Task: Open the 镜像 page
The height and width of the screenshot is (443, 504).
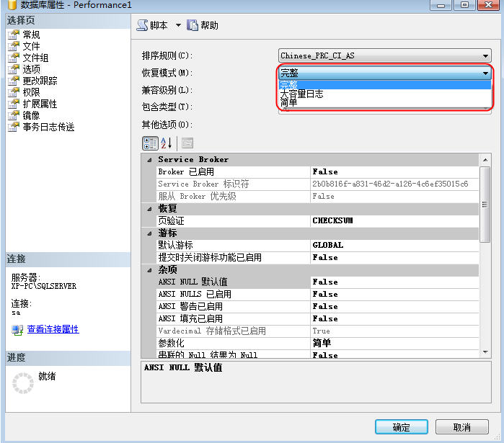Action: coord(31,115)
